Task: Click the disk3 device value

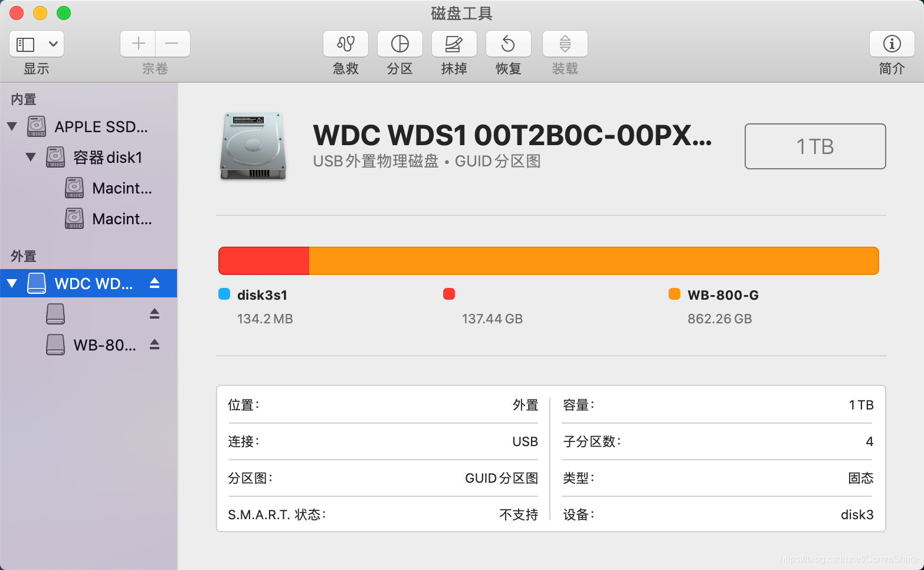Action: coord(857,515)
